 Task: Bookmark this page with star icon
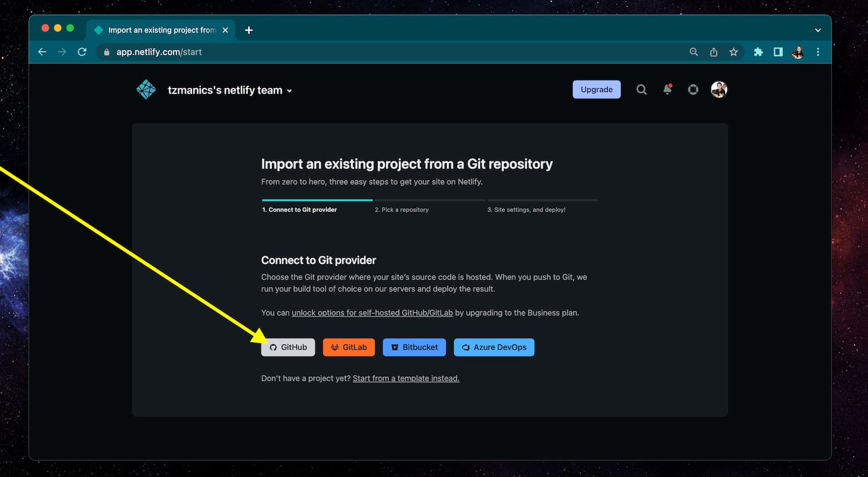coord(734,52)
